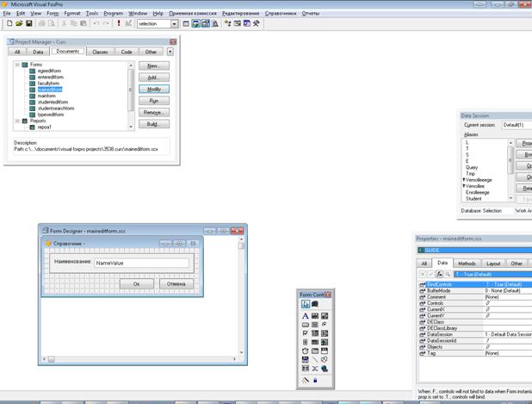
Task: Select the Edit Box control tool
Action: click(x=325, y=316)
